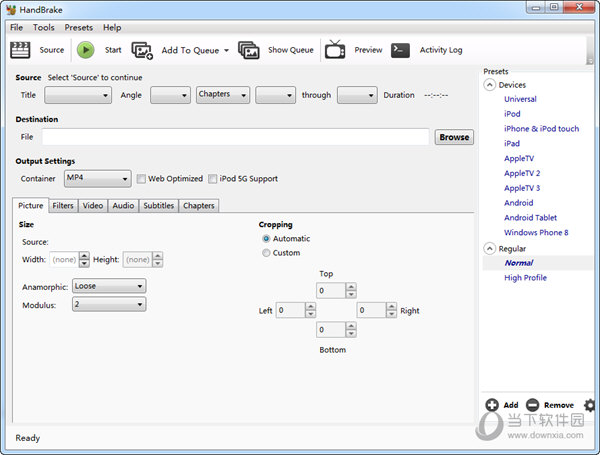Click the HandBrake app icon in title bar
600x455 pixels.
click(x=11, y=10)
